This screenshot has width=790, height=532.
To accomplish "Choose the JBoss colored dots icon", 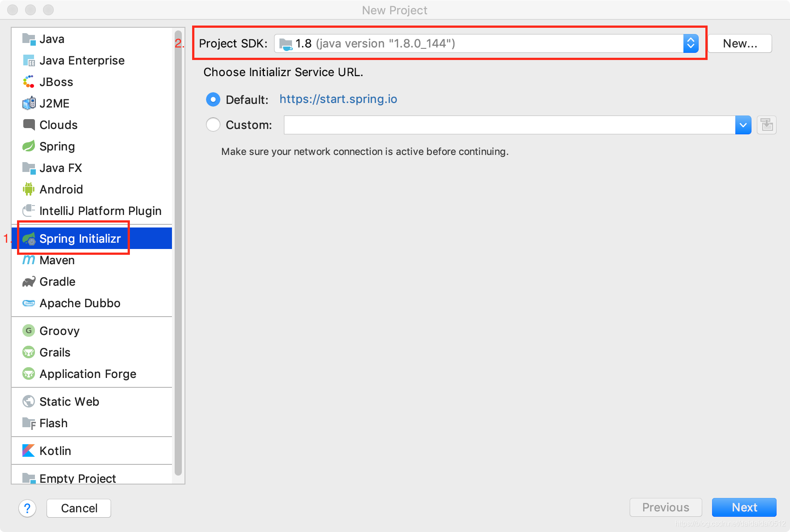I will 29,82.
